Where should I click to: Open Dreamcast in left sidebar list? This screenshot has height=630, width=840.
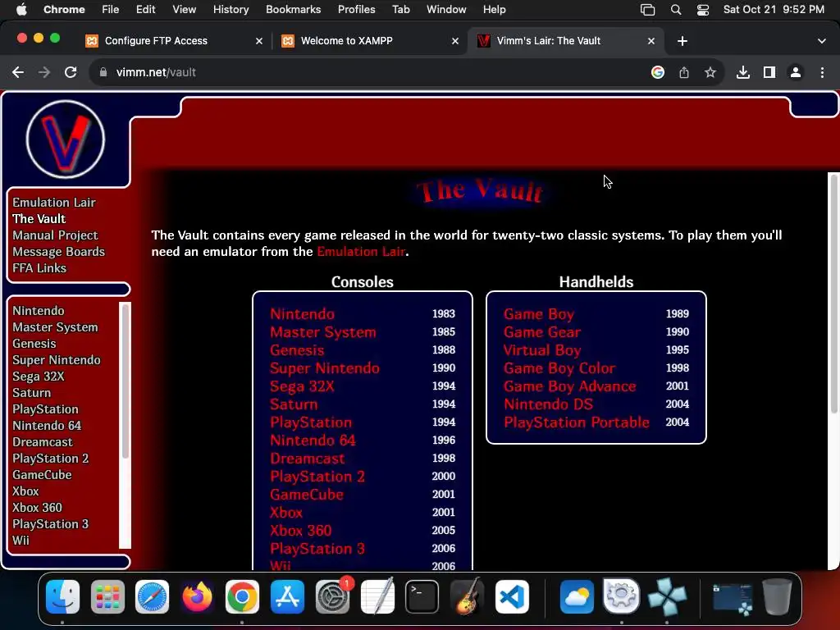coord(43,442)
